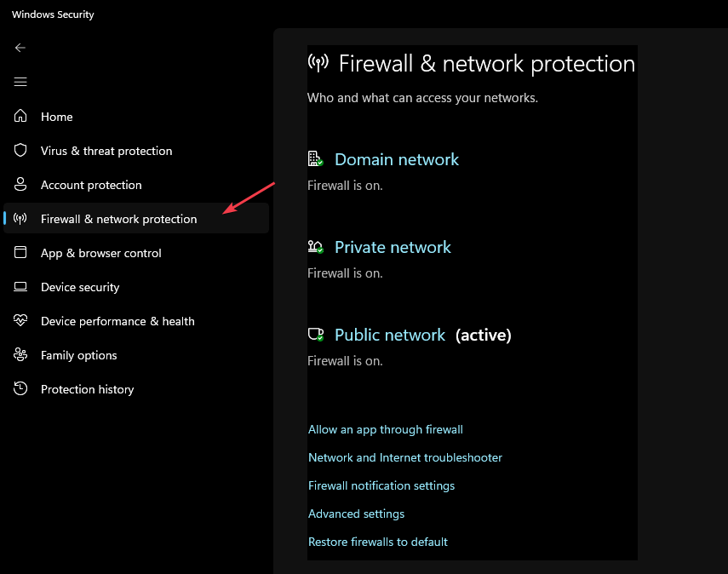
Task: Click the Virus & threat protection shield icon
Action: [x=20, y=150]
